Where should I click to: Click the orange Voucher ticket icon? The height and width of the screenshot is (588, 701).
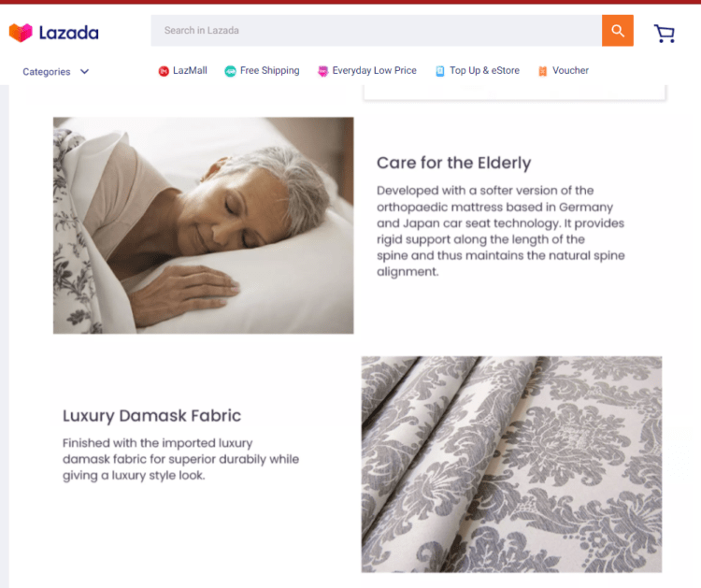[x=542, y=71]
